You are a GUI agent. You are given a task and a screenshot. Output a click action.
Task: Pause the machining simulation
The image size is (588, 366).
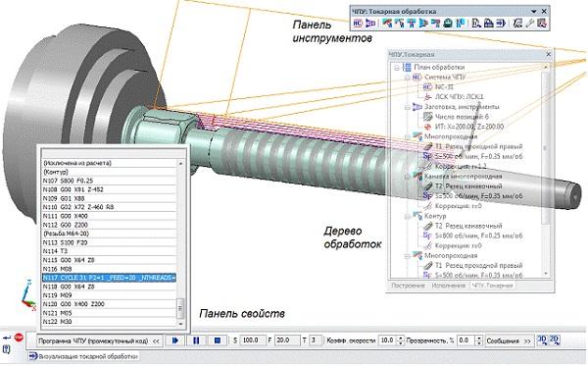(x=196, y=340)
